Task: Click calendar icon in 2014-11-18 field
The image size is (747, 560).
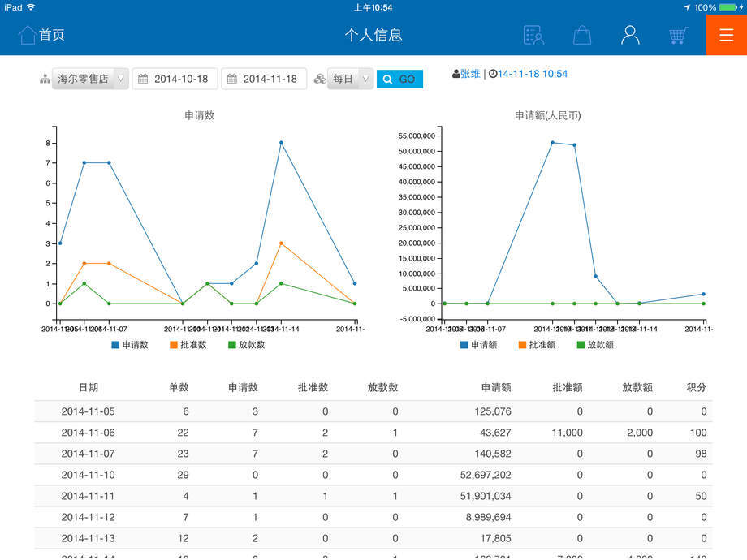Action: point(232,79)
